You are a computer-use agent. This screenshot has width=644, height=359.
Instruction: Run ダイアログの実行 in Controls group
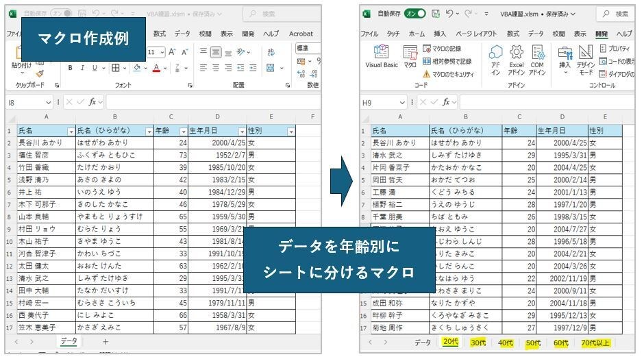point(617,74)
